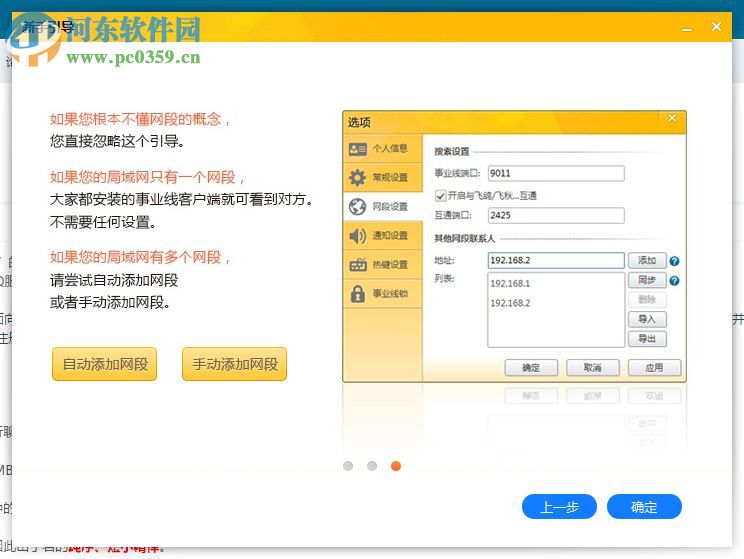Image resolution: width=744 pixels, height=559 pixels.
Task: Select 网段设置 tab in options preview
Action: click(x=382, y=206)
